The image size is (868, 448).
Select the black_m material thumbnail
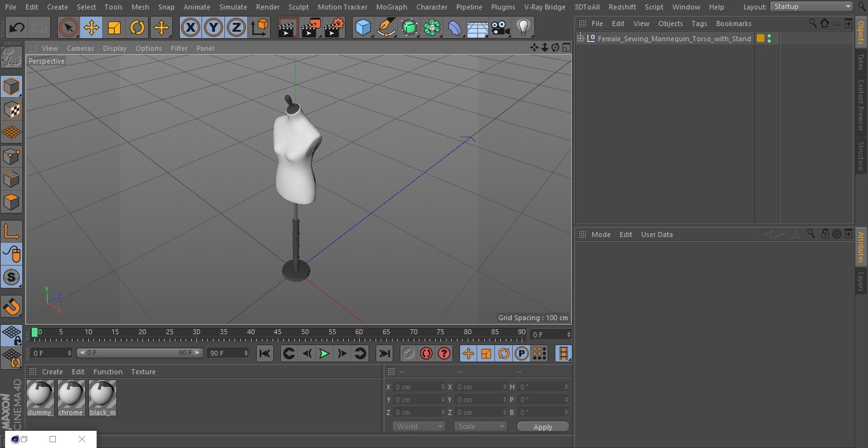pos(102,398)
